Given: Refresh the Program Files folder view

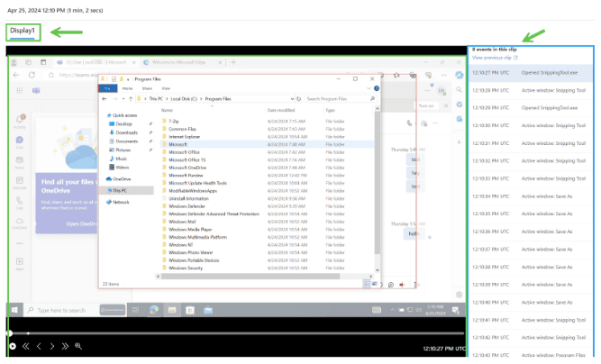Looking at the screenshot, I should pyautogui.click(x=298, y=99).
